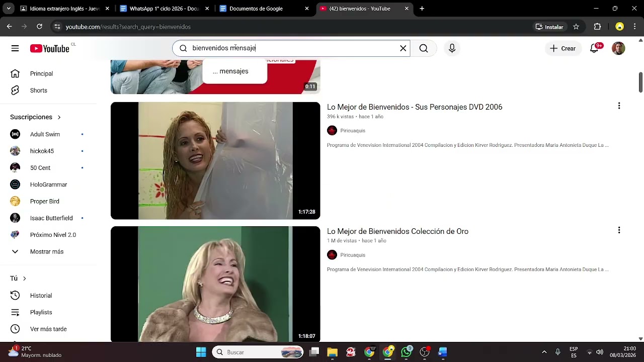This screenshot has width=644, height=362.
Task: Open a new browser tab
Action: (x=422, y=9)
